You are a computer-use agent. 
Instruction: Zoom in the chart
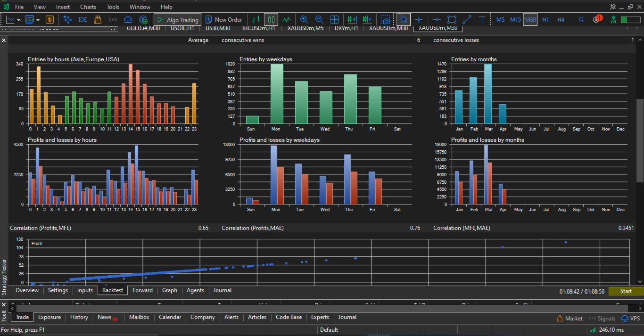point(304,20)
